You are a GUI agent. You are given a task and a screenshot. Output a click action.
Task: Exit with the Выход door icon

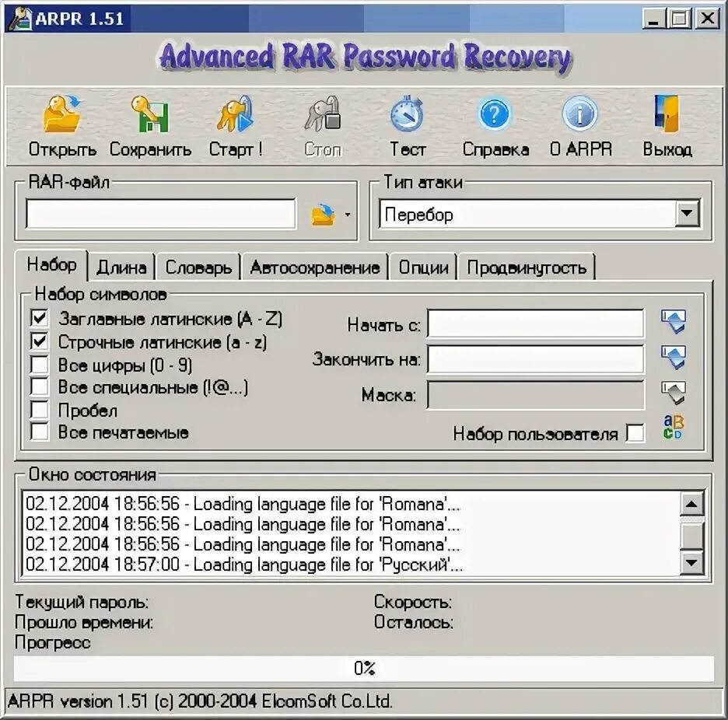tap(667, 114)
